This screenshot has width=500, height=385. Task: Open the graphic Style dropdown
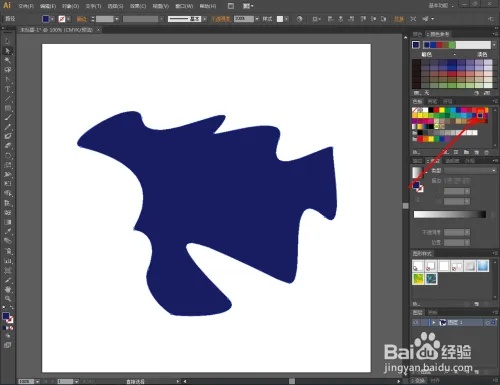(x=286, y=19)
